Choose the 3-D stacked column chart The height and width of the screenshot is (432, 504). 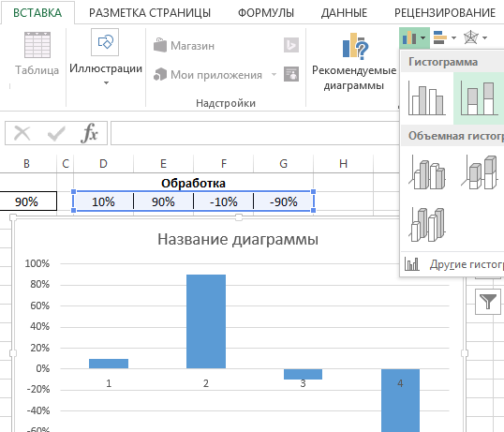click(x=480, y=172)
